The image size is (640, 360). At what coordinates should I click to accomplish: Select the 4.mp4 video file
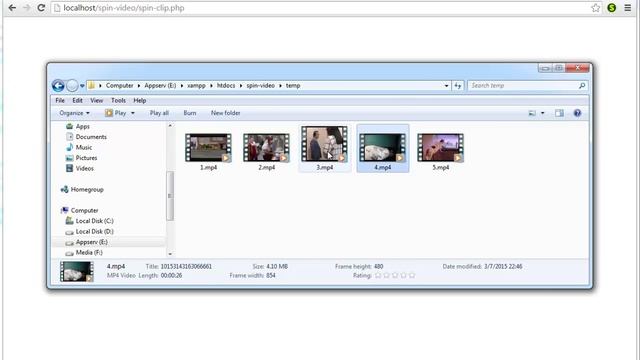coord(383,149)
